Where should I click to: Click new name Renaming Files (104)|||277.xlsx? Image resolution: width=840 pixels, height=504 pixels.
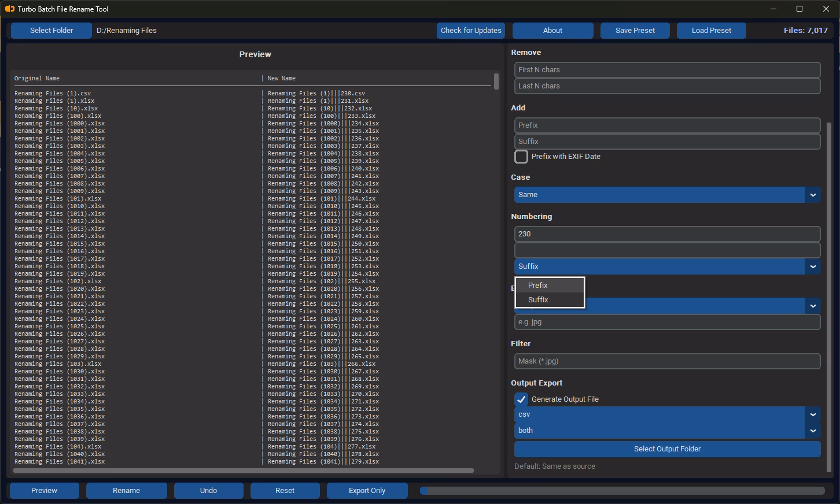click(322, 447)
